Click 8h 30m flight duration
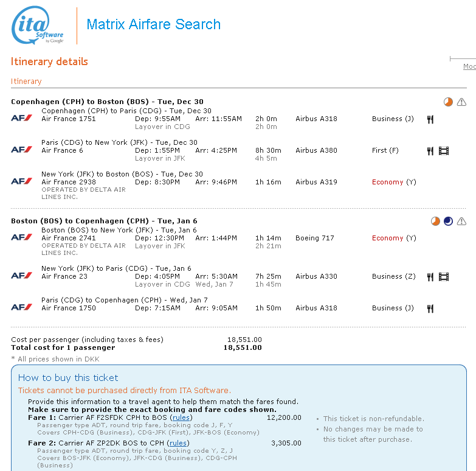Screen dimensions: 476x471 268,150
